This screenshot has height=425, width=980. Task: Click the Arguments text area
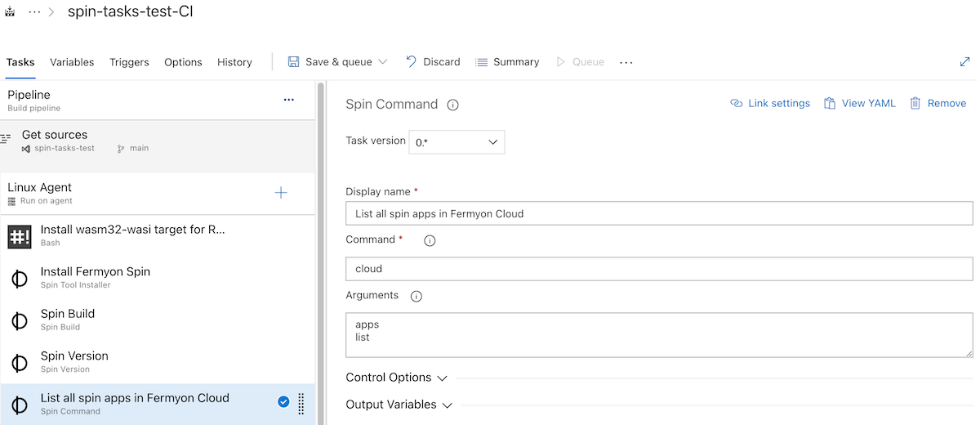pos(659,334)
